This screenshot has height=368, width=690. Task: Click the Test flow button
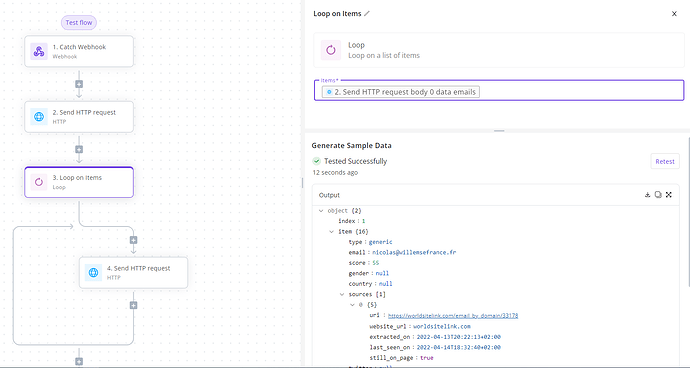79,22
